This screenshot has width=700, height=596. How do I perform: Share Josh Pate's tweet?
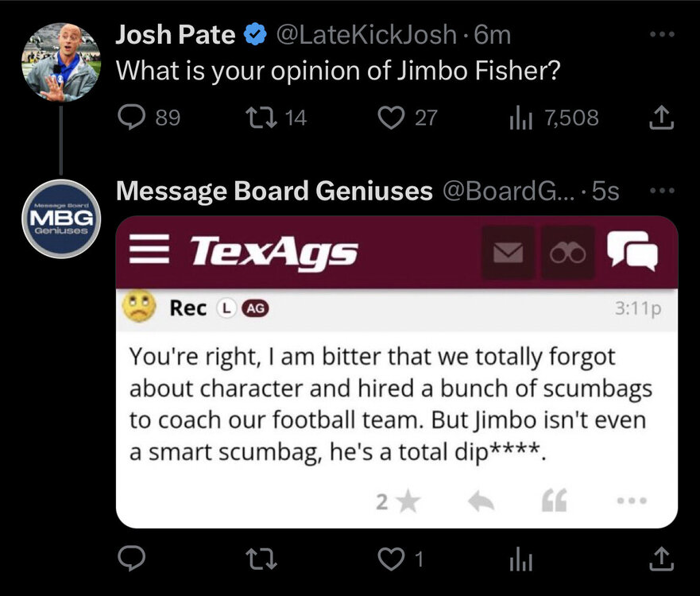click(661, 118)
